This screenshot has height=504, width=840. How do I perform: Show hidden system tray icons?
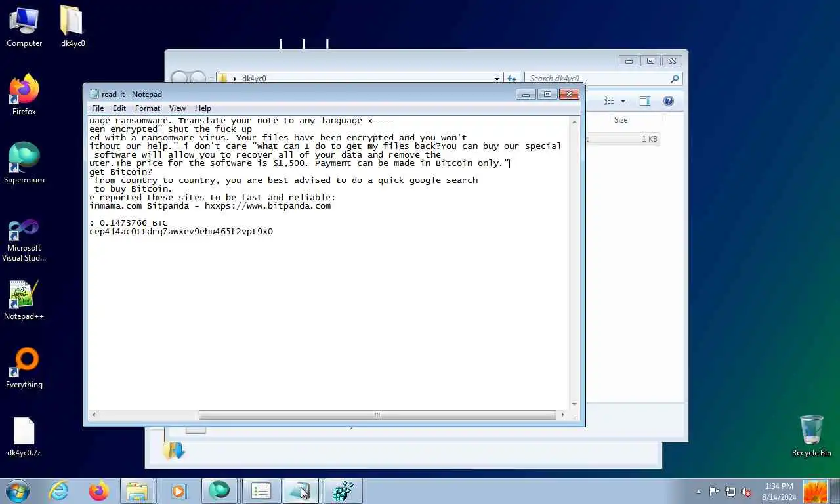[x=698, y=492]
